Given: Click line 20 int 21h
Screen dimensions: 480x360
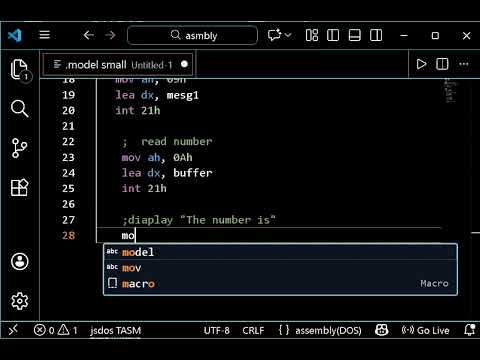Looking at the screenshot, I should coord(138,111).
